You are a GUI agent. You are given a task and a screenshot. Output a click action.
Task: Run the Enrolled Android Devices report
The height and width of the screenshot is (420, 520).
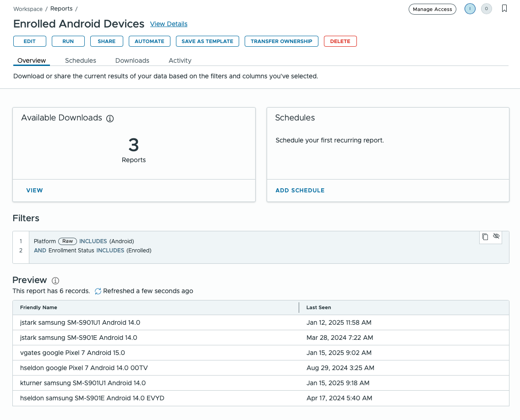pyautogui.click(x=68, y=41)
